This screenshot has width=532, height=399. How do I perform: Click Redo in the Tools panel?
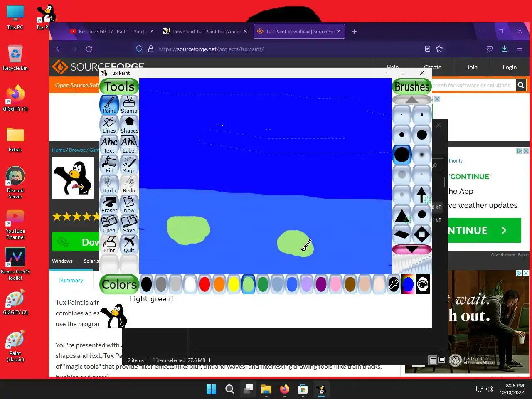[129, 185]
